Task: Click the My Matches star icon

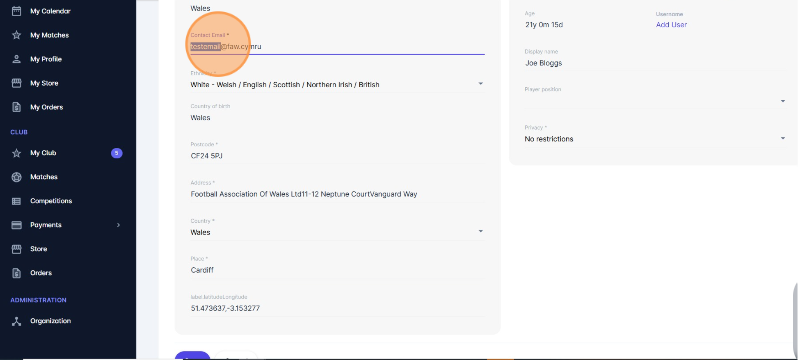Action: point(16,35)
